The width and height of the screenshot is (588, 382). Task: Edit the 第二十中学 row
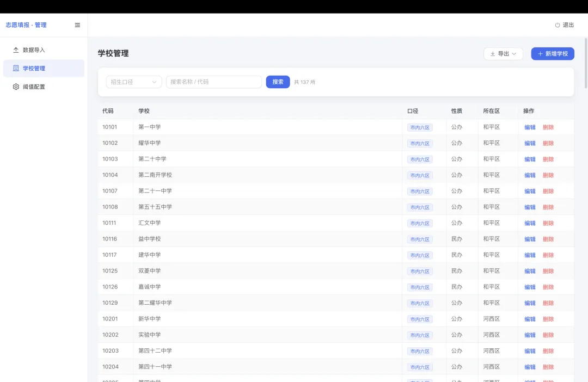tap(530, 159)
